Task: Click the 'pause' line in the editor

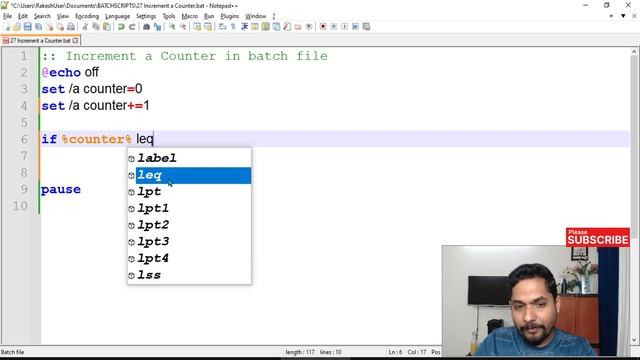Action: click(x=61, y=190)
